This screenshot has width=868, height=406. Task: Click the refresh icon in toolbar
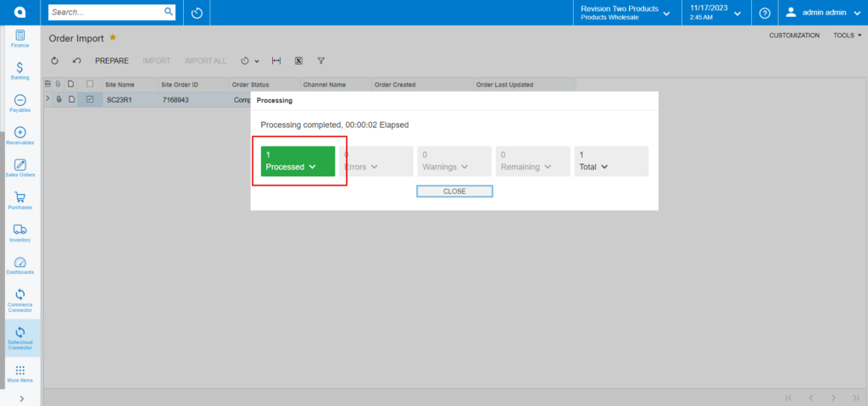tap(55, 61)
